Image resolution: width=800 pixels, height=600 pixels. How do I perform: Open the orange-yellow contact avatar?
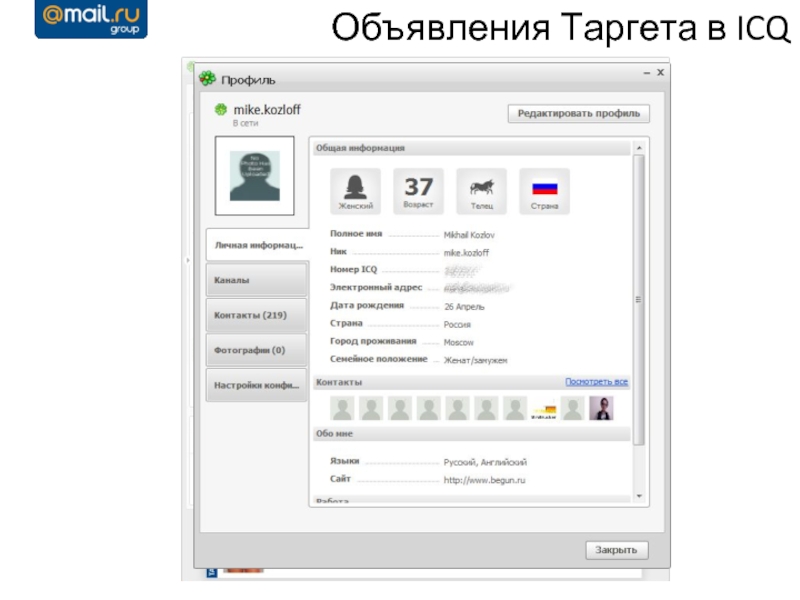[544, 409]
